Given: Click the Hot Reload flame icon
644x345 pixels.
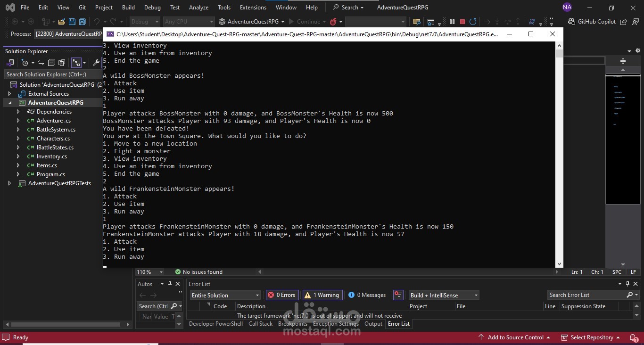Looking at the screenshot, I should pos(333,22).
